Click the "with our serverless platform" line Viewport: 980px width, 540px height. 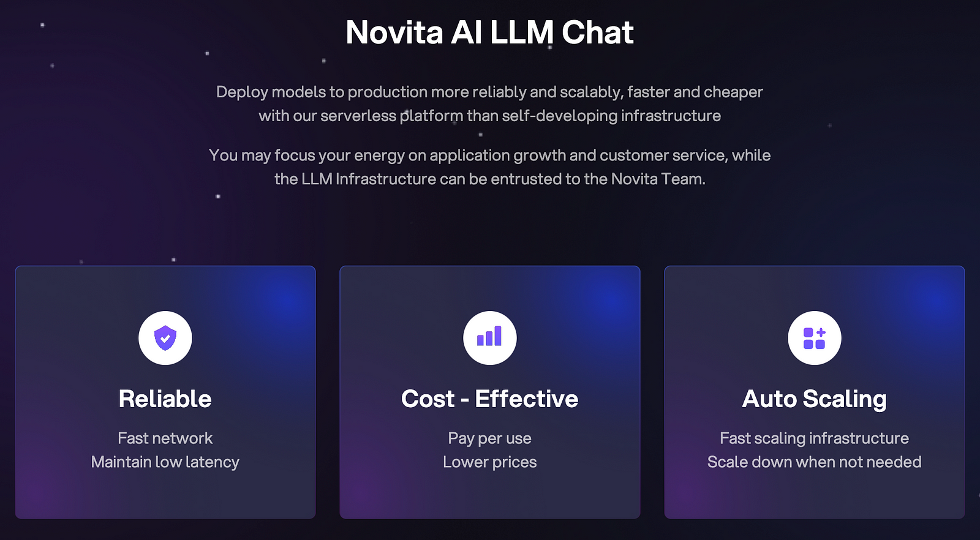pyautogui.click(x=489, y=116)
